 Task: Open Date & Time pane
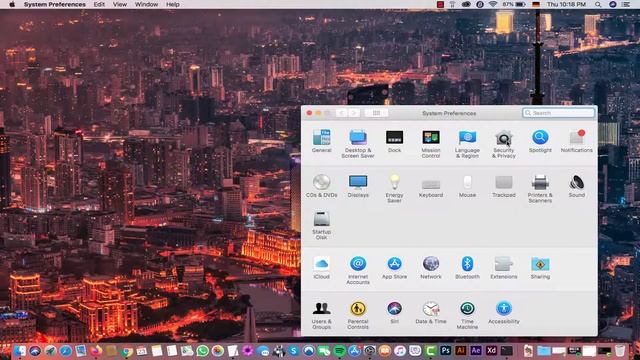431,313
